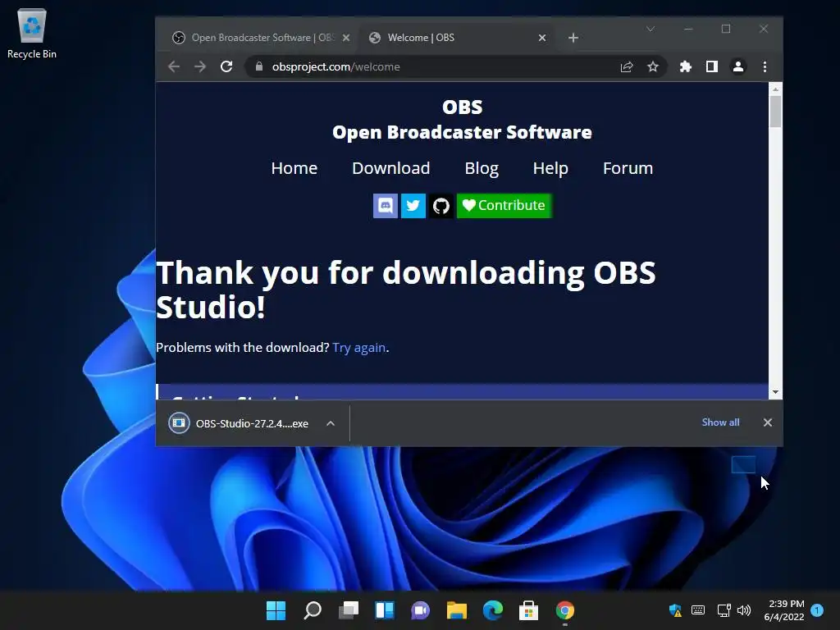Open Chrome three-dot menu
The width and height of the screenshot is (840, 630).
pos(765,66)
